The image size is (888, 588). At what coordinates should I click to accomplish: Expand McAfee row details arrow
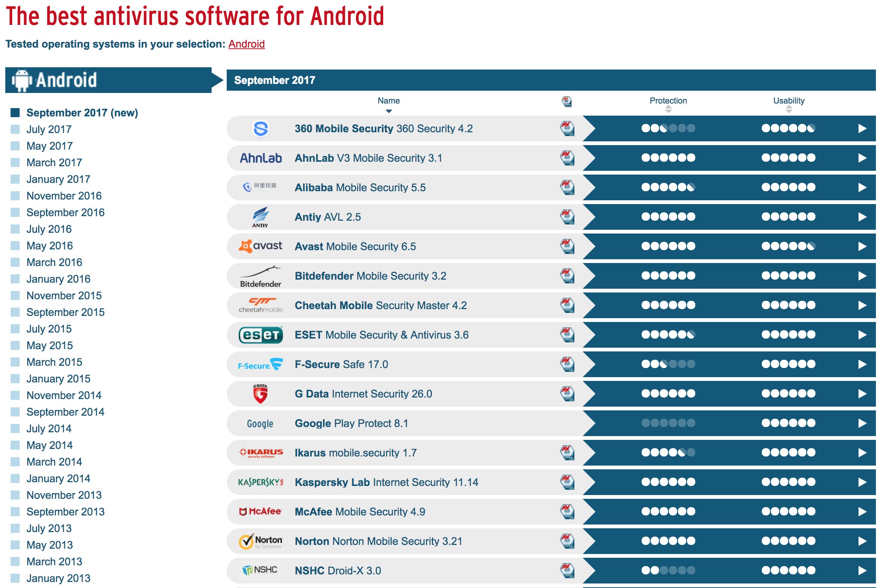pyautogui.click(x=862, y=512)
